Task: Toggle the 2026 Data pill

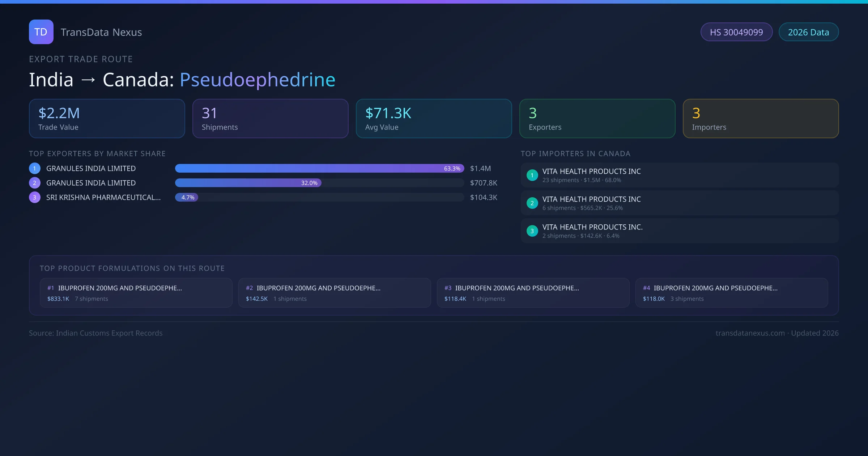Action: tap(808, 32)
